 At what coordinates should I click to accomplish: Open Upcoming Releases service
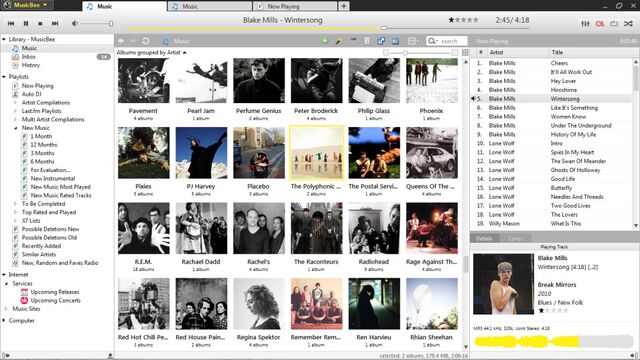pos(55,292)
